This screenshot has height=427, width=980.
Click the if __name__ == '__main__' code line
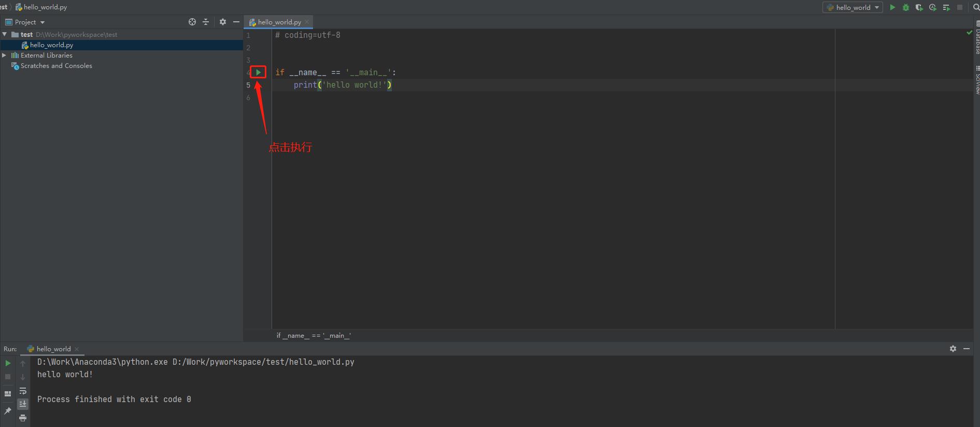click(x=336, y=73)
